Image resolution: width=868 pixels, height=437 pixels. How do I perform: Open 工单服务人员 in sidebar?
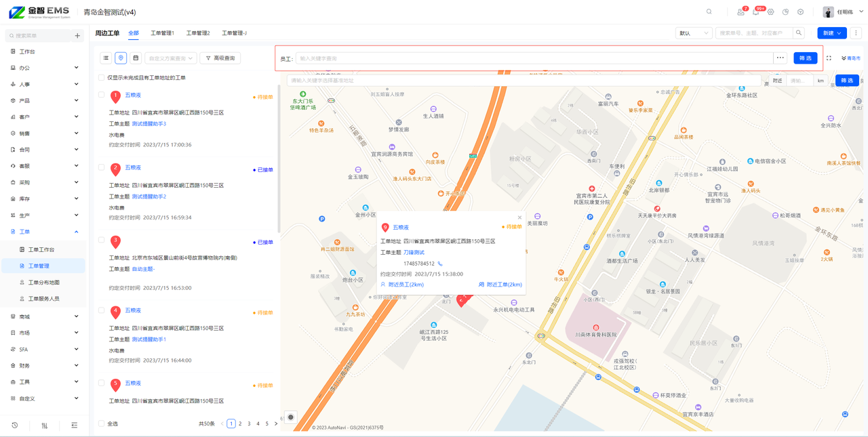44,299
